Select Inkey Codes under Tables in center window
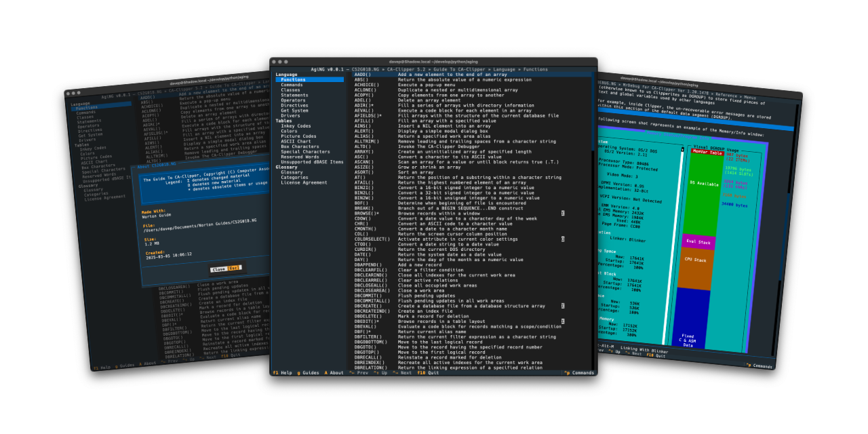Screen dimensions: 868x434 click(296, 125)
